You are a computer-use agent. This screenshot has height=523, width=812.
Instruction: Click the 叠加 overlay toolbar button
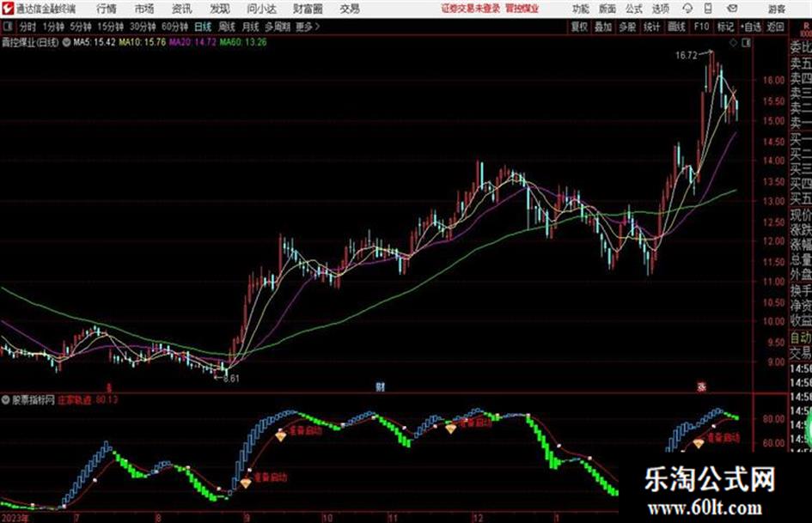coord(603,27)
